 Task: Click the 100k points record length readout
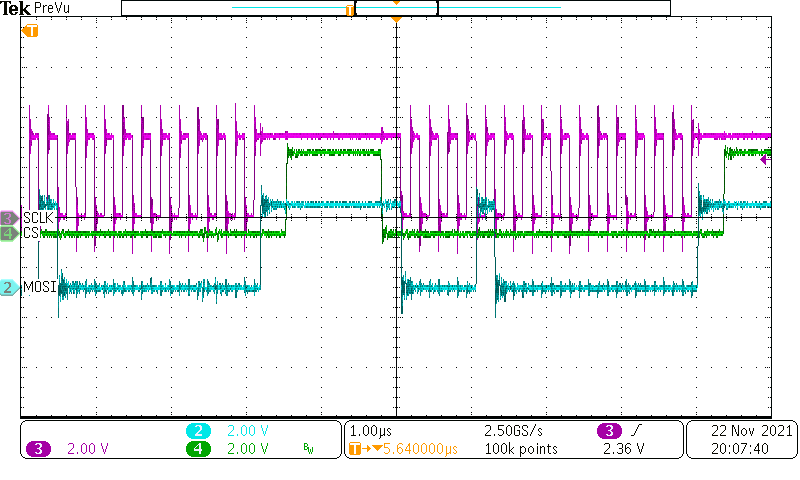[521, 449]
